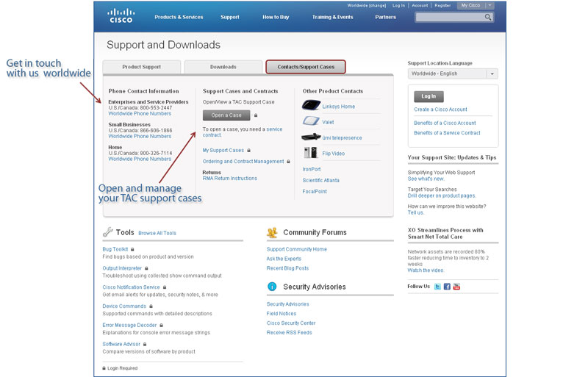Click the Tools wrench icon
This screenshot has width=588, height=377.
click(107, 231)
